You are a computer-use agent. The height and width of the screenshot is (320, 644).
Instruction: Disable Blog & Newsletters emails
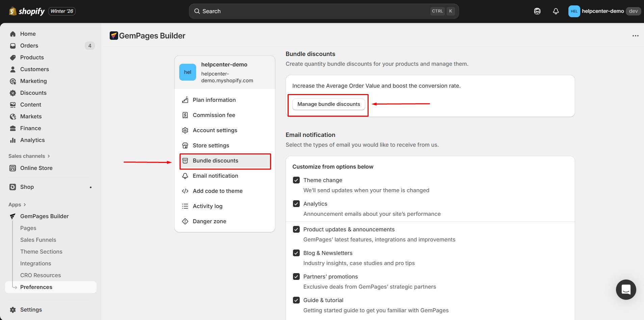297,253
